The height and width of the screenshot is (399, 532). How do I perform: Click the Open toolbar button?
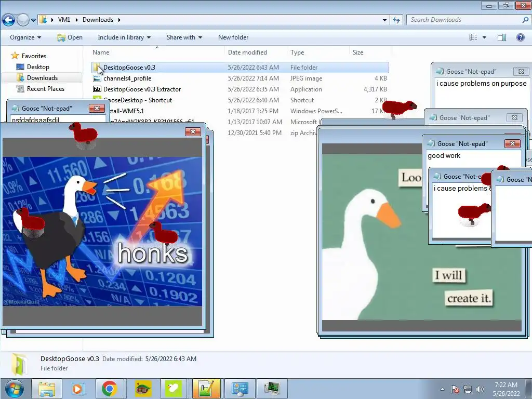(x=70, y=37)
